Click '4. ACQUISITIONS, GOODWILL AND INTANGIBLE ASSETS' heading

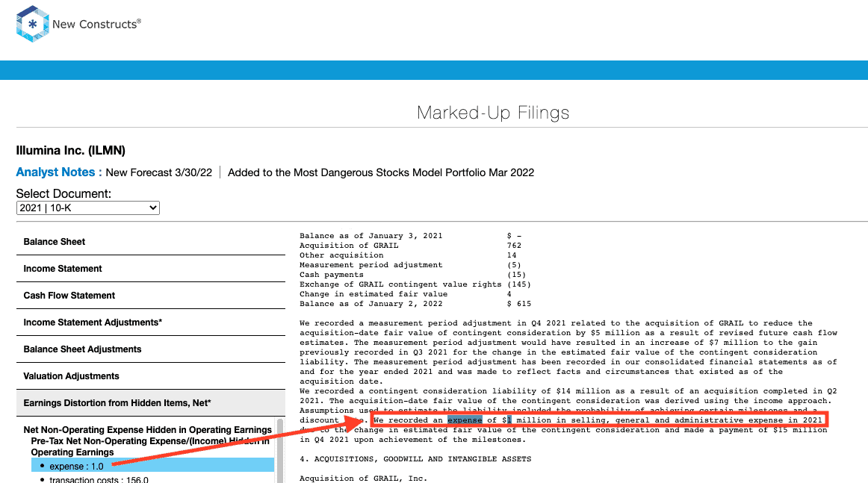416,459
